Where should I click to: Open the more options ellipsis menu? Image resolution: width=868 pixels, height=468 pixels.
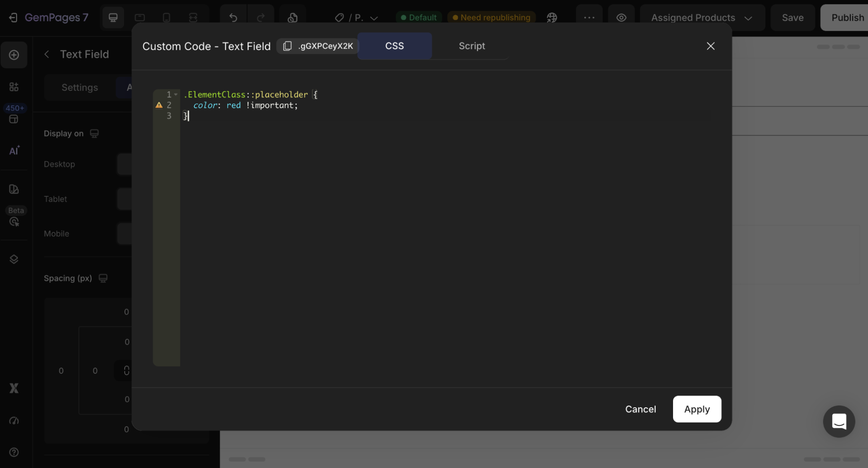click(x=589, y=17)
